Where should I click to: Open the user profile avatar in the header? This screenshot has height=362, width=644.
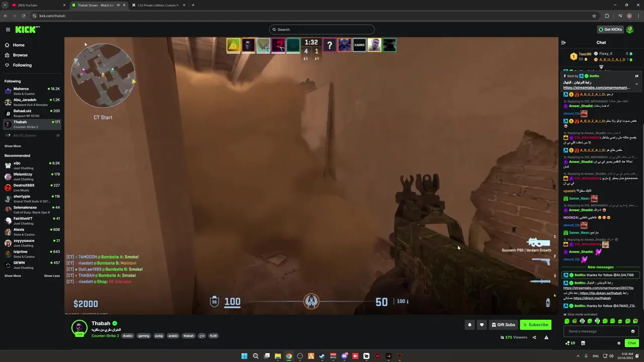tap(630, 30)
